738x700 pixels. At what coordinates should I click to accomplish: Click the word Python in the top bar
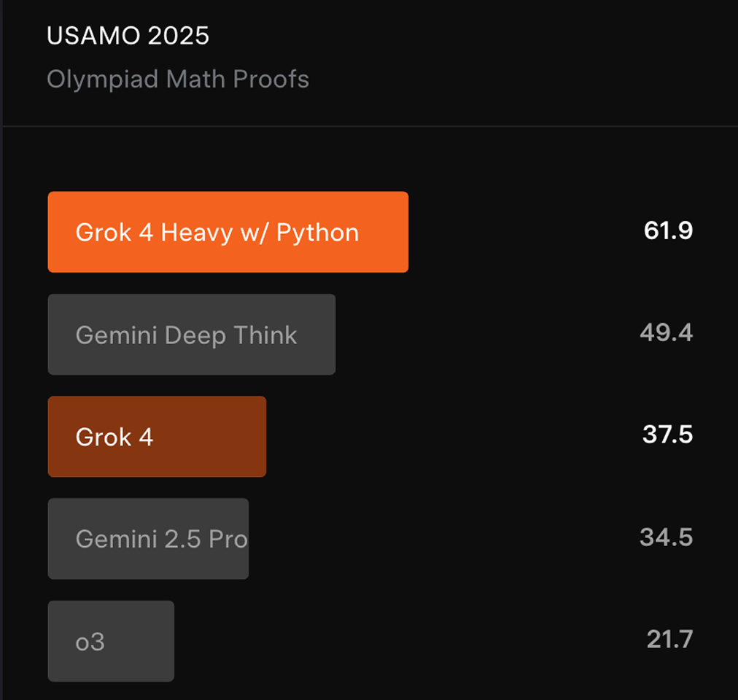point(317,233)
